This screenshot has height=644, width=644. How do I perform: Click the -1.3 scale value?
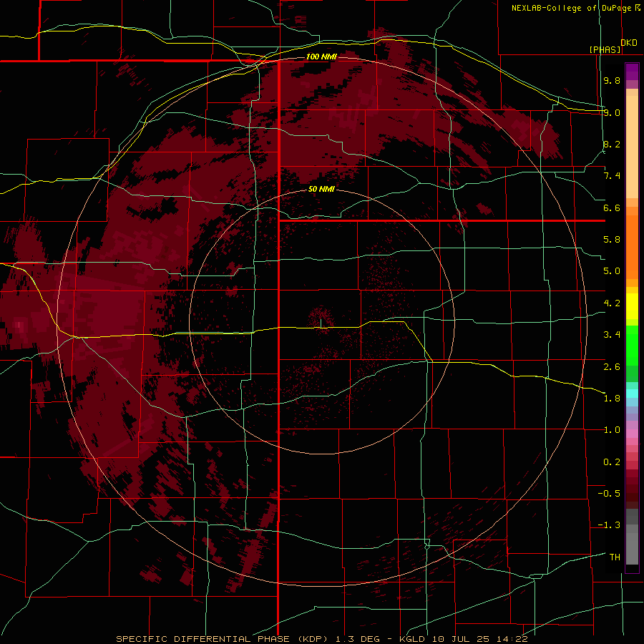pos(609,525)
